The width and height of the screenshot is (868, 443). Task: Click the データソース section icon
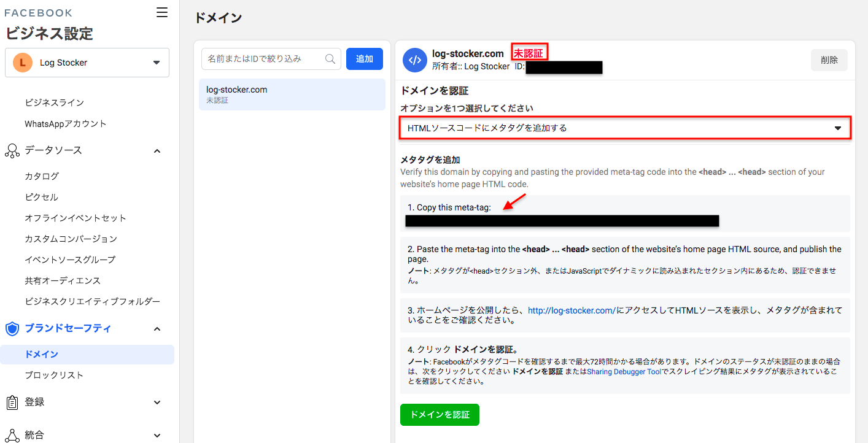coord(12,150)
